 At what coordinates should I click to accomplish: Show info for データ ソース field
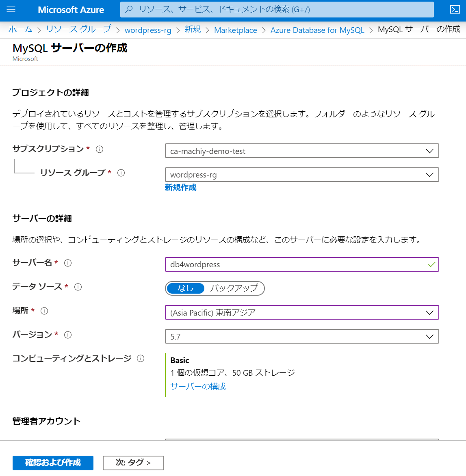(78, 287)
